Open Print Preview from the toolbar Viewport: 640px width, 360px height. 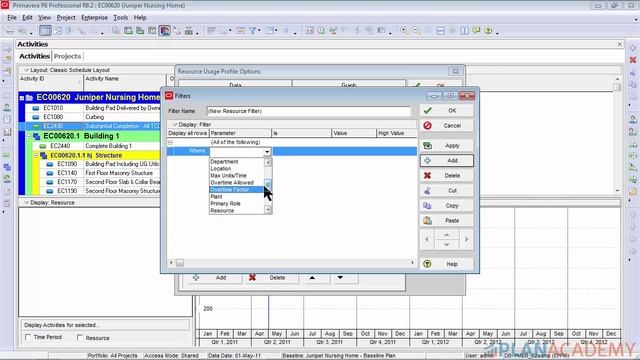pos(22,31)
